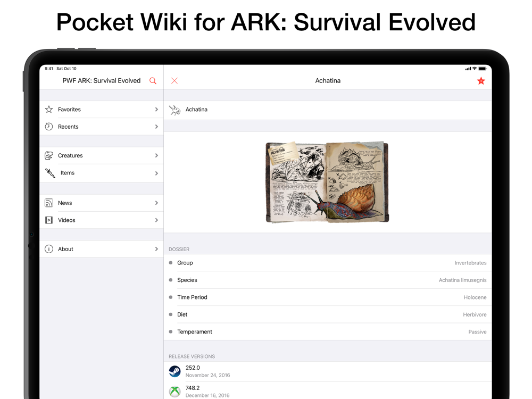Screen dimensions: 532x399
Task: Click the cellular signal bars icon
Action: (468, 69)
